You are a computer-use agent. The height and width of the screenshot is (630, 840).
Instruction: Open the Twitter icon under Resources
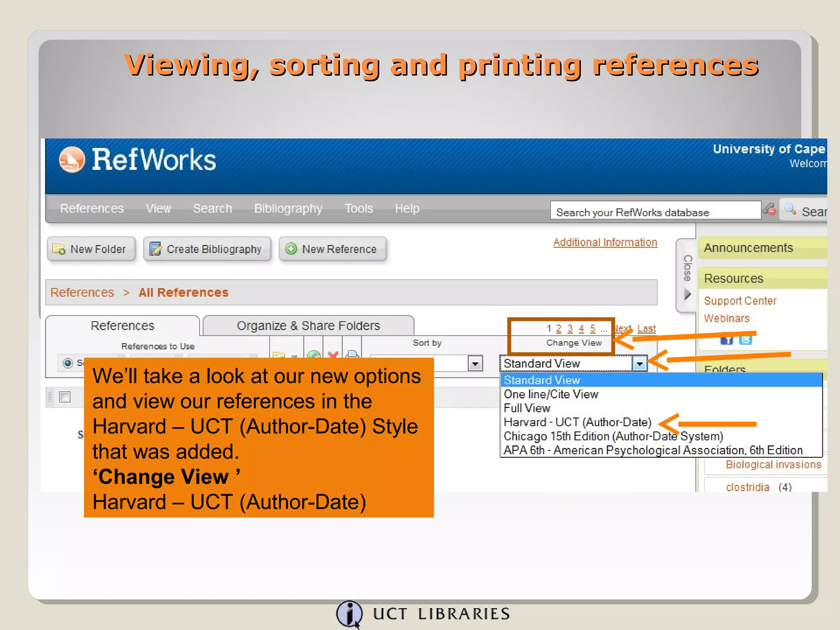coord(746,340)
